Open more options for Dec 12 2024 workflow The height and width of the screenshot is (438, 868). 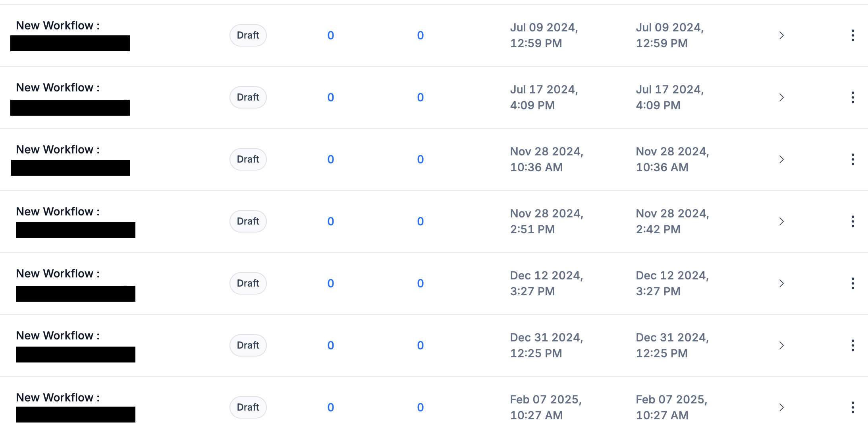click(x=853, y=283)
